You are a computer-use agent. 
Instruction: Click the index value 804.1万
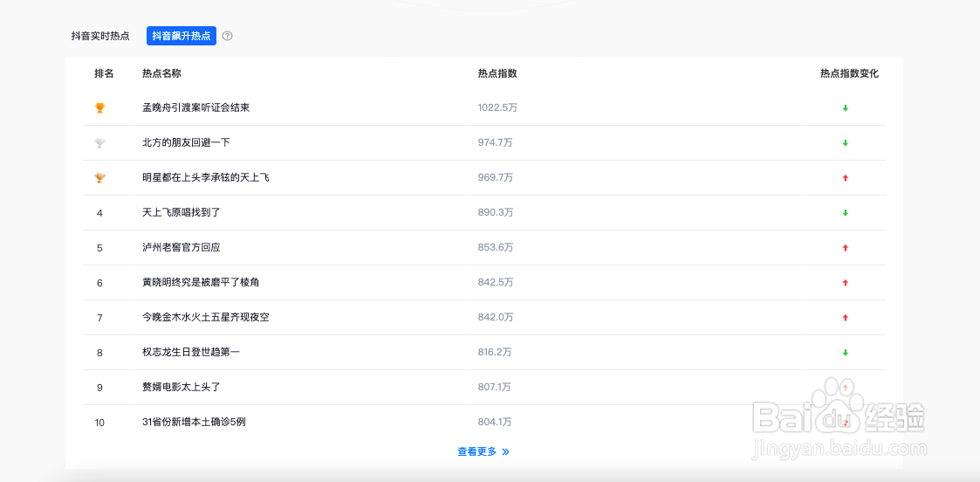click(495, 423)
